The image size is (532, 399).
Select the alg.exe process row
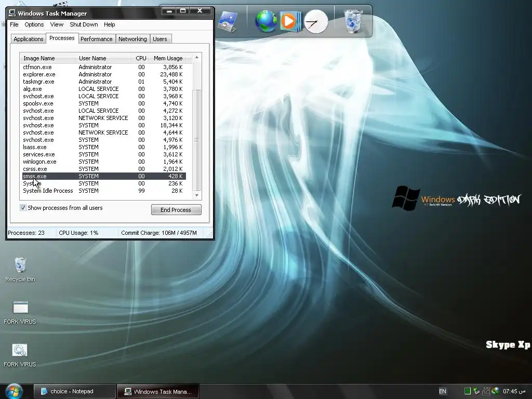coord(104,89)
